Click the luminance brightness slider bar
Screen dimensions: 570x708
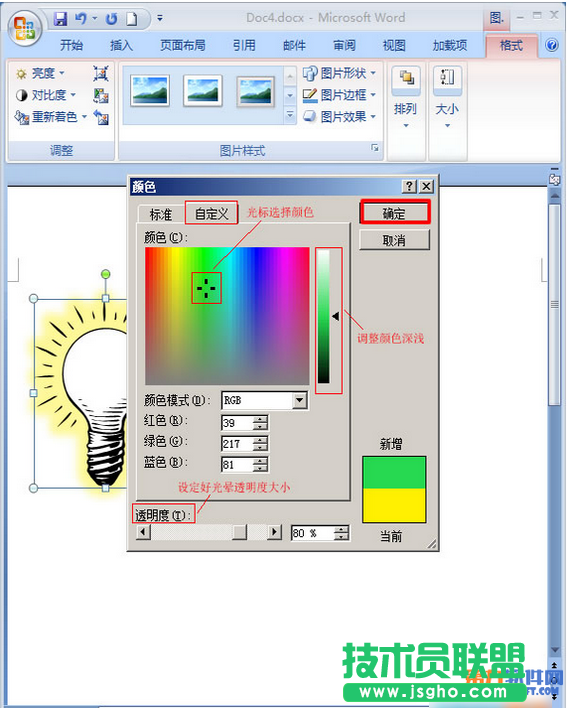[323, 316]
